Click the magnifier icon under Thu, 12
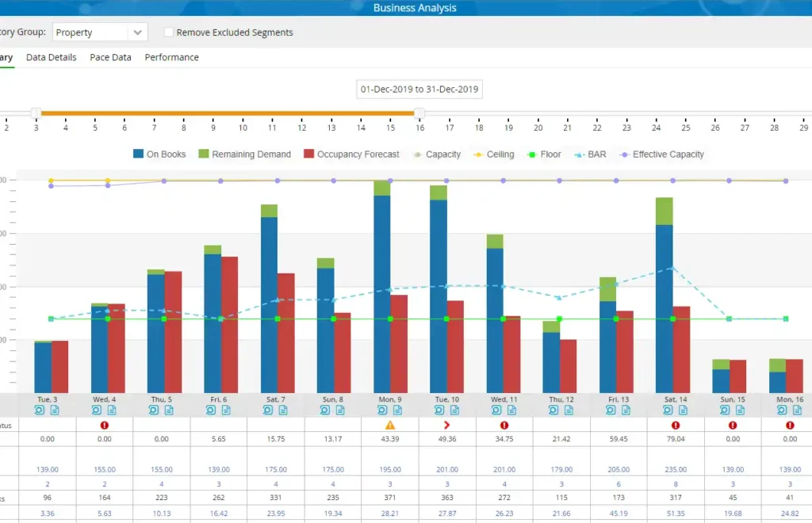 coord(553,410)
